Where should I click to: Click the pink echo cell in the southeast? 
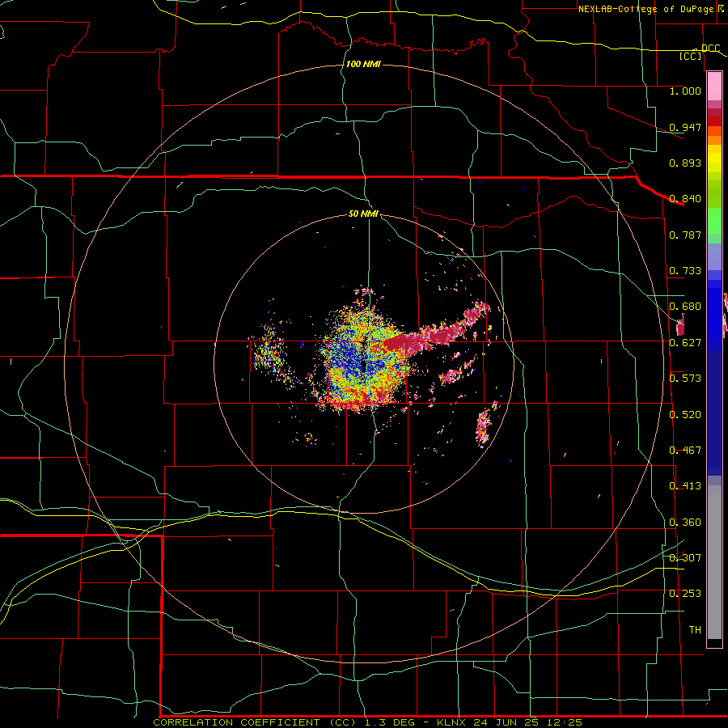tap(484, 426)
